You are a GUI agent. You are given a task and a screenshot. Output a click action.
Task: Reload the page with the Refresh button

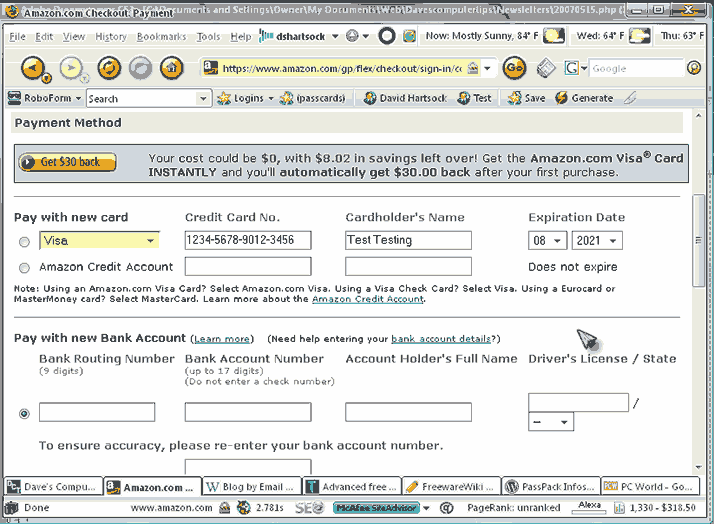pyautogui.click(x=109, y=68)
